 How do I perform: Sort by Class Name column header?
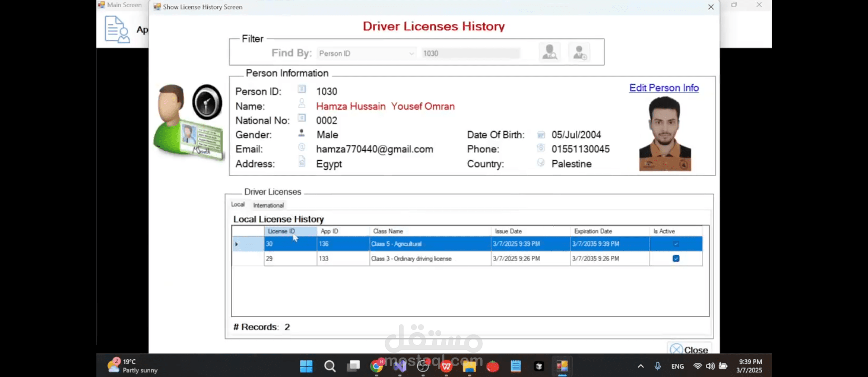coord(430,231)
